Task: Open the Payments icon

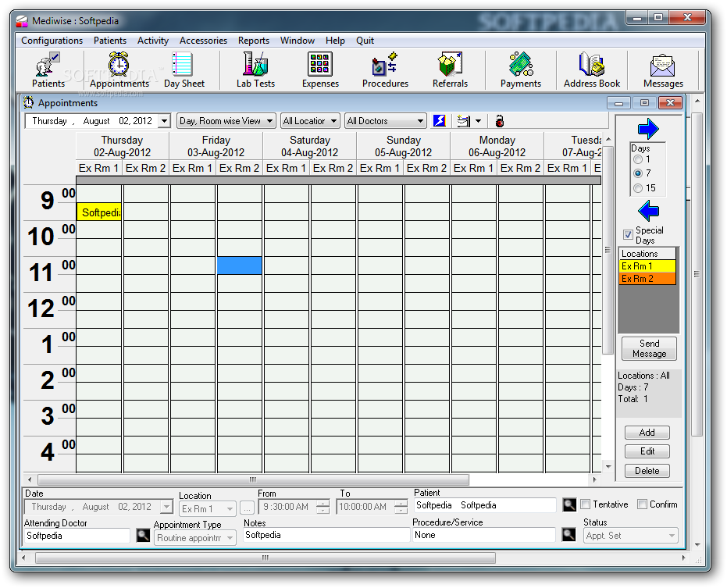Action: [x=521, y=69]
